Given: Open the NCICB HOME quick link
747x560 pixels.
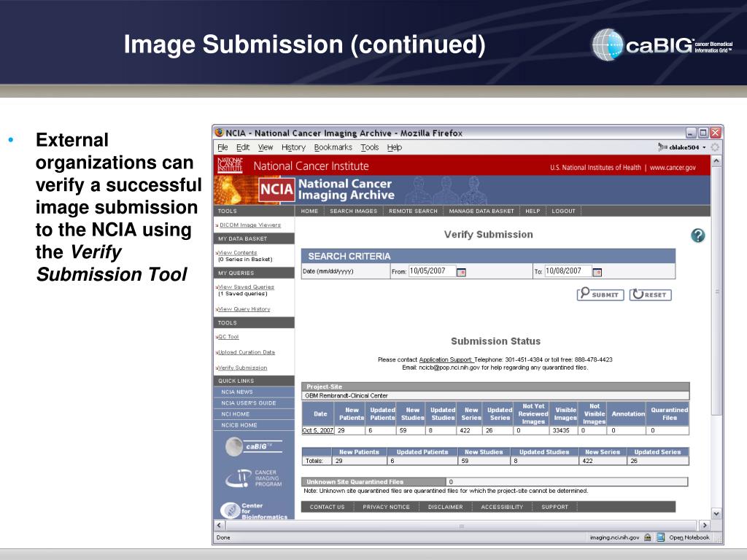Looking at the screenshot, I should pos(254,425).
